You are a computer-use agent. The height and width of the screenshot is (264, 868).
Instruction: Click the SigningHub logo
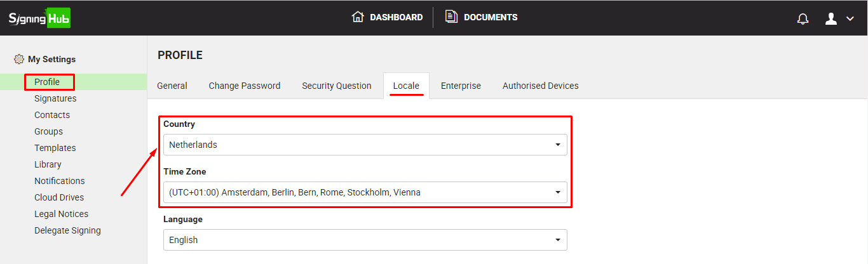pyautogui.click(x=39, y=18)
